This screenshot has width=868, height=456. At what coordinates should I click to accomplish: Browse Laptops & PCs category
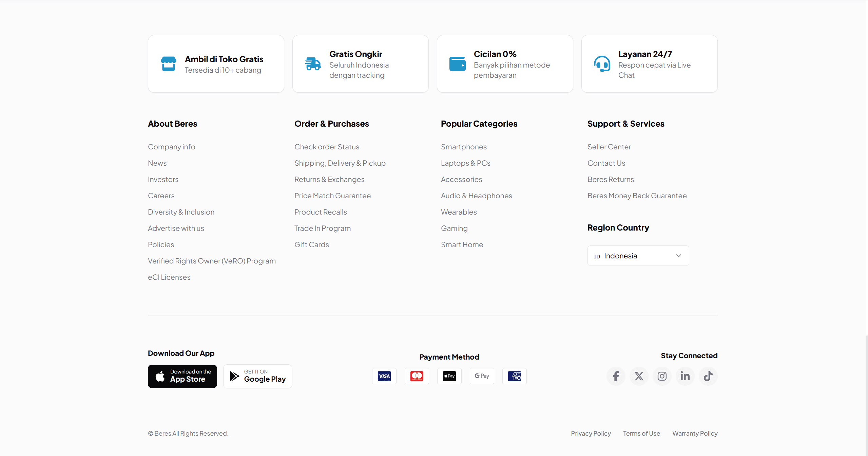466,163
